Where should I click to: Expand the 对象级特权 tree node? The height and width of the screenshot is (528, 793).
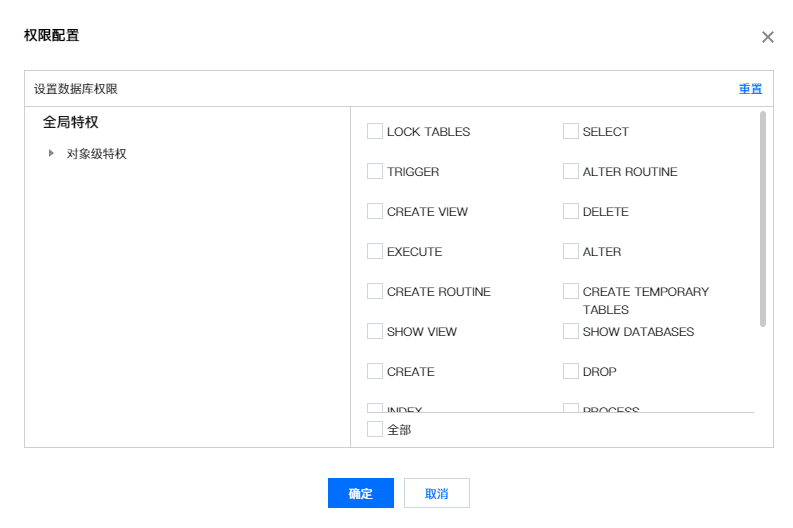52,154
